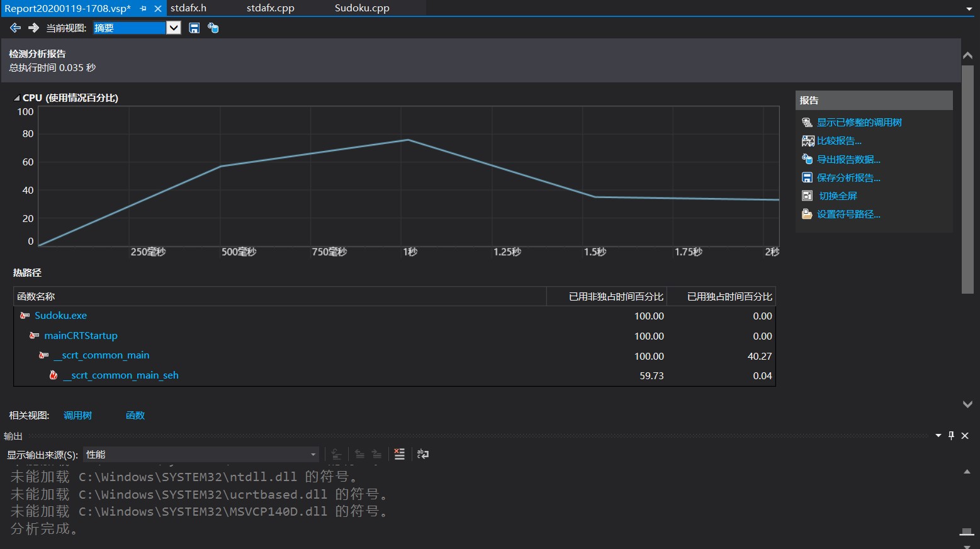Click the compare reports icon
The width and height of the screenshot is (980, 549).
pos(808,141)
